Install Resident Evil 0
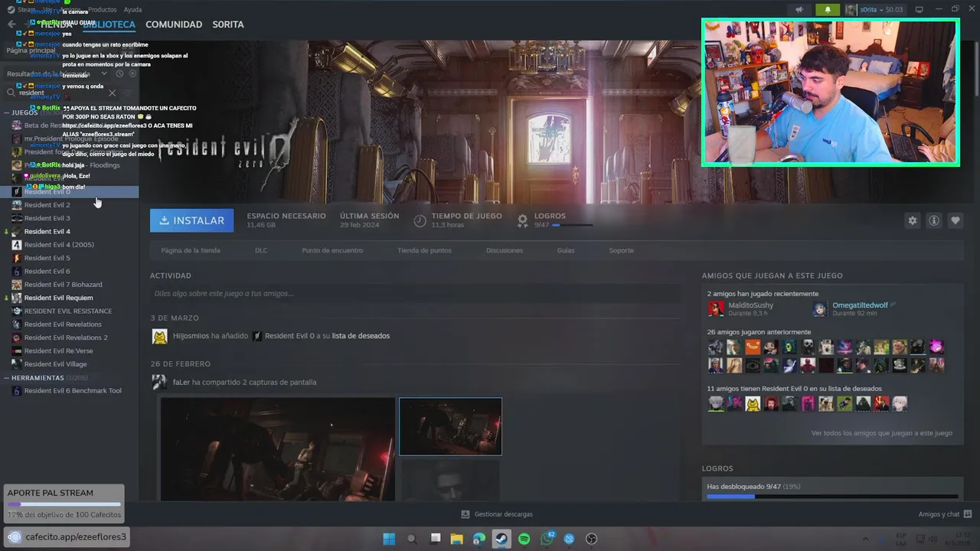Viewport: 980px width, 551px height. pyautogui.click(x=192, y=220)
